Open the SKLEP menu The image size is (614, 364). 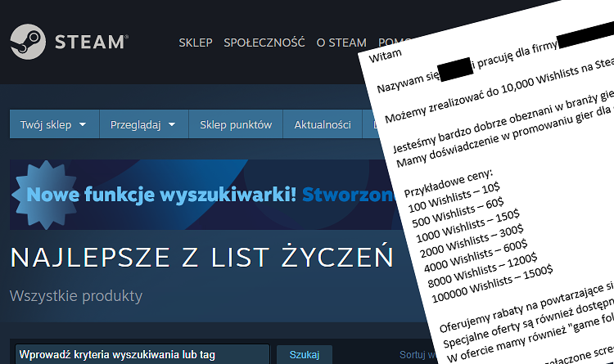(x=195, y=43)
